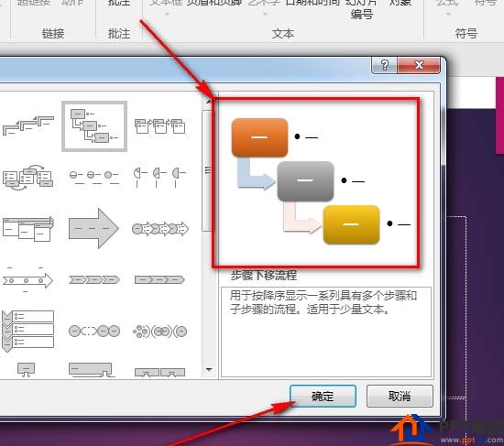Choose the Basic Chevron Process layout icon
504x446 pixels.
click(x=94, y=280)
